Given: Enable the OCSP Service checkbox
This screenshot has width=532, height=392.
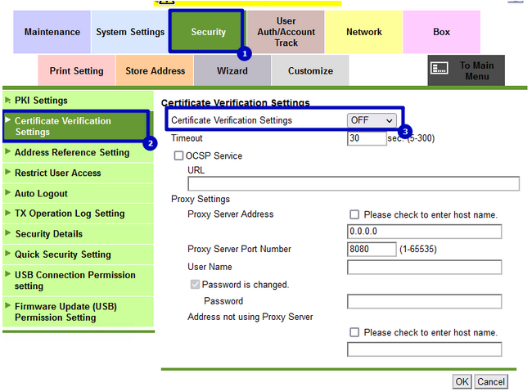Looking at the screenshot, I should point(178,155).
